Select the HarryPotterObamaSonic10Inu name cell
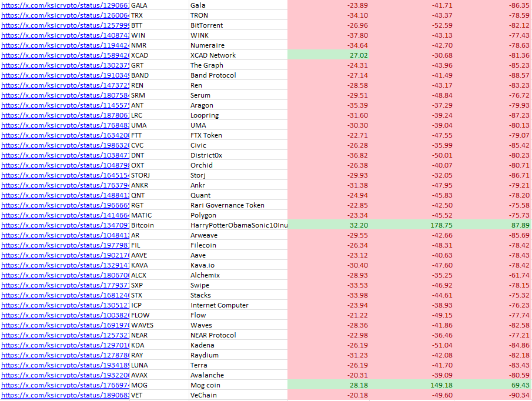 tap(238, 225)
